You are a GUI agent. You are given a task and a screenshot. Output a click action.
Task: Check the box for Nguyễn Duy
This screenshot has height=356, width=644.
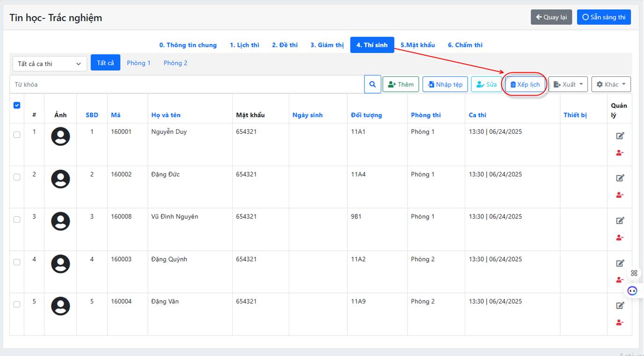tap(17, 135)
